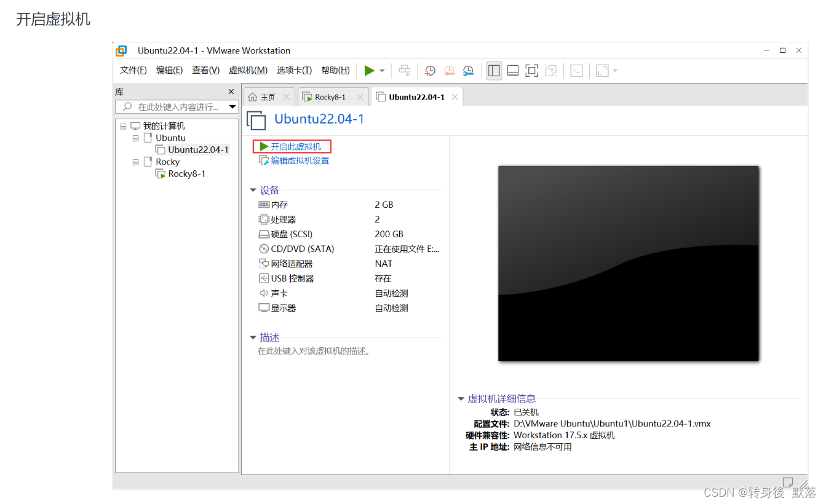Image resolution: width=826 pixels, height=504 pixels.
Task: Toggle the tab bar layout icon
Action: (550, 70)
